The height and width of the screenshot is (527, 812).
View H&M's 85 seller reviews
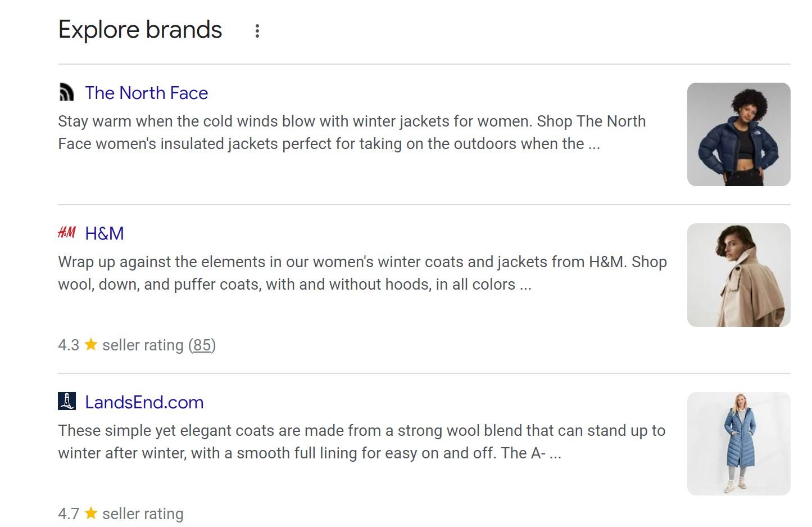202,345
